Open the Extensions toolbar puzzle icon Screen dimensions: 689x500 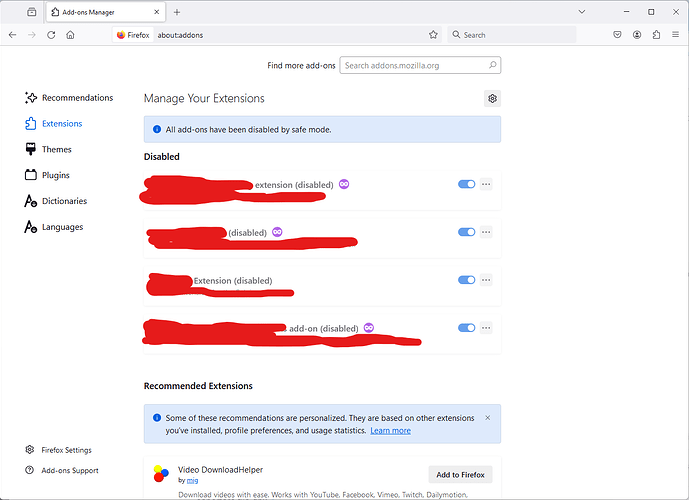(x=656, y=35)
